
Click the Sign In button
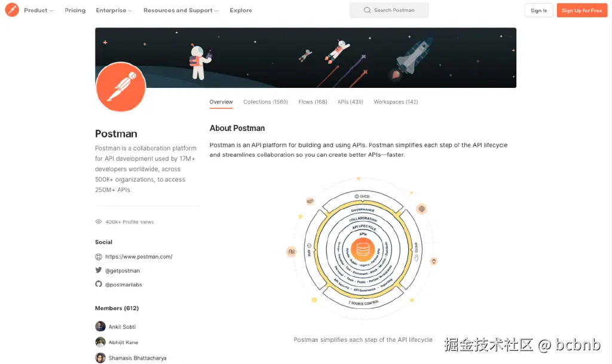coord(538,10)
